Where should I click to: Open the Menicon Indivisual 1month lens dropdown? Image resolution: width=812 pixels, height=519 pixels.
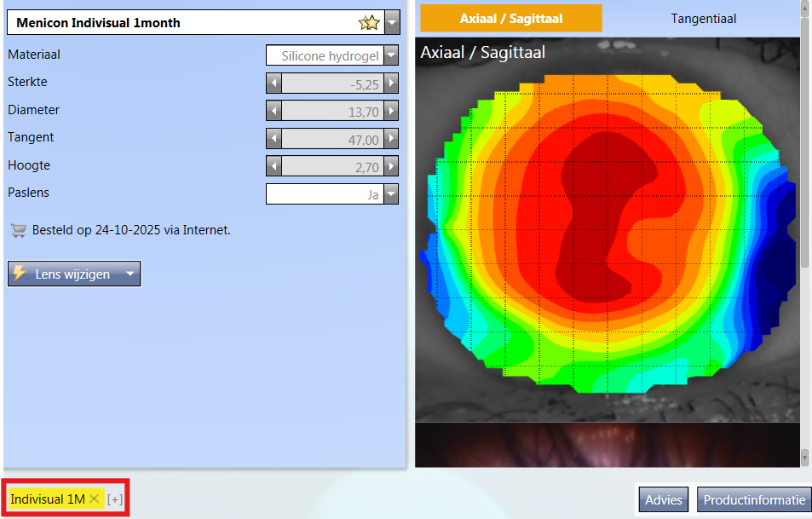pyautogui.click(x=392, y=23)
